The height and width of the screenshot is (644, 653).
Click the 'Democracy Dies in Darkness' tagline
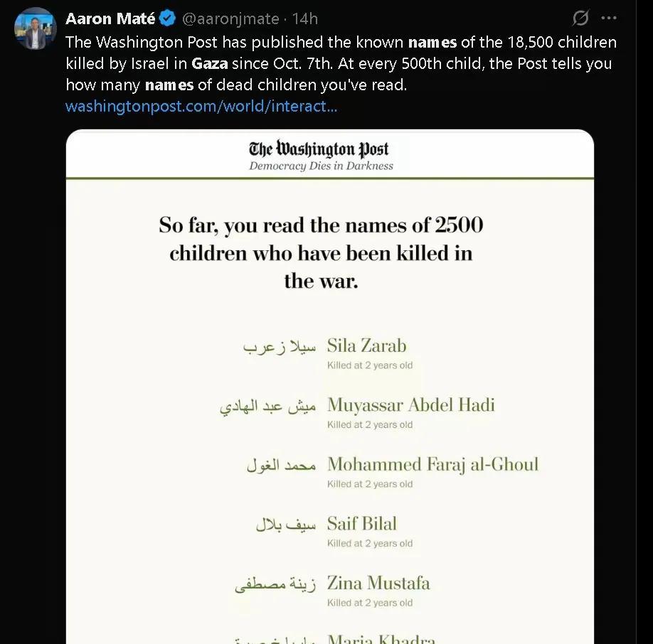point(321,166)
